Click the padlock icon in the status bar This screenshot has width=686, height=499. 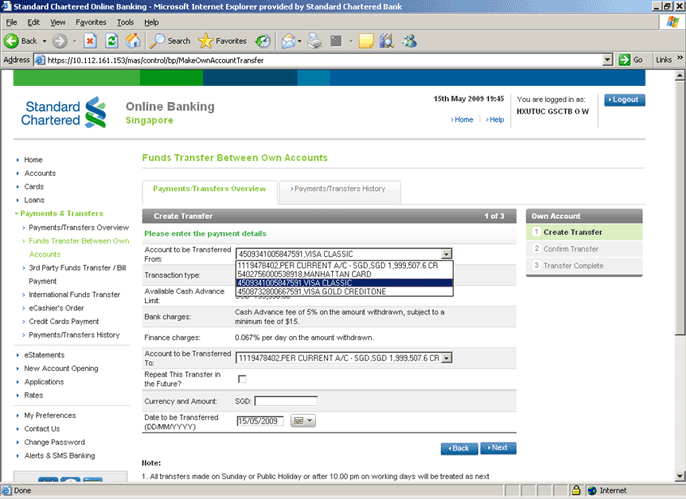pos(576,490)
